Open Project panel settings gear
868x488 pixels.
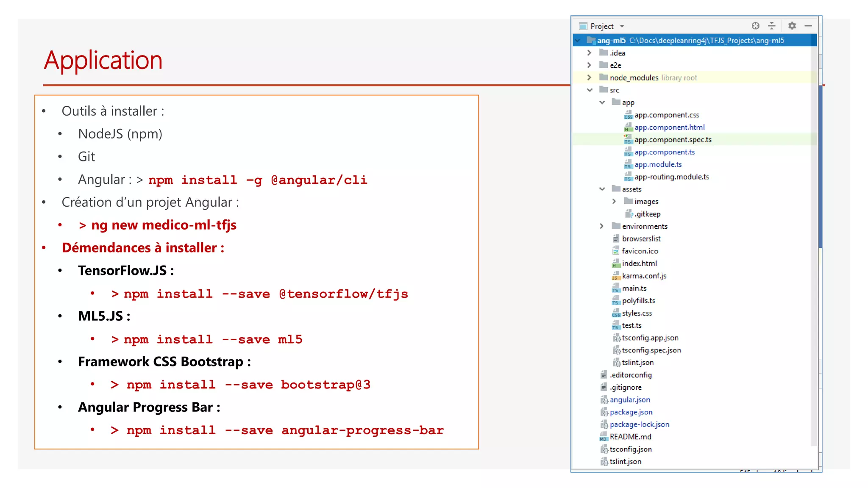(792, 26)
